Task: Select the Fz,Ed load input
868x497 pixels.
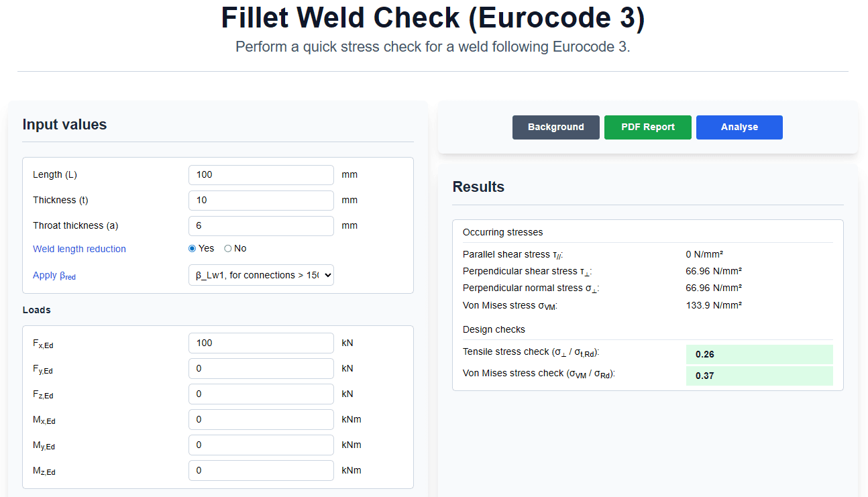Action: 261,394
